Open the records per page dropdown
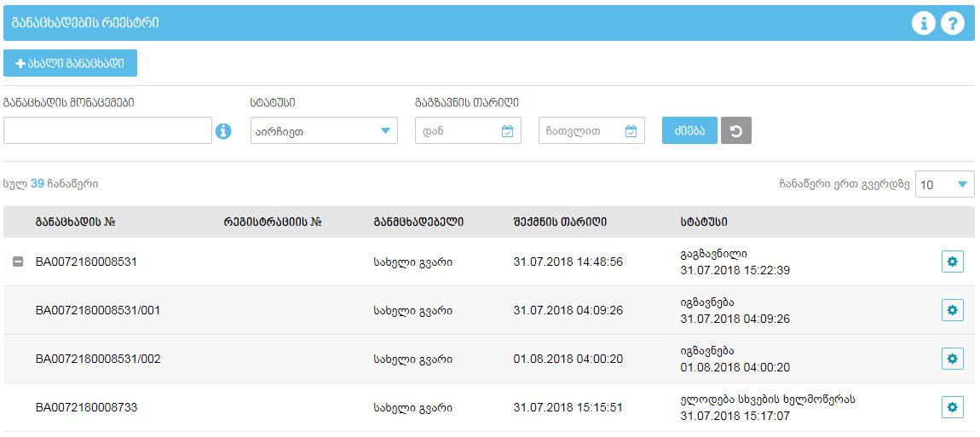Viewport: 980px width, 437px height. click(944, 184)
